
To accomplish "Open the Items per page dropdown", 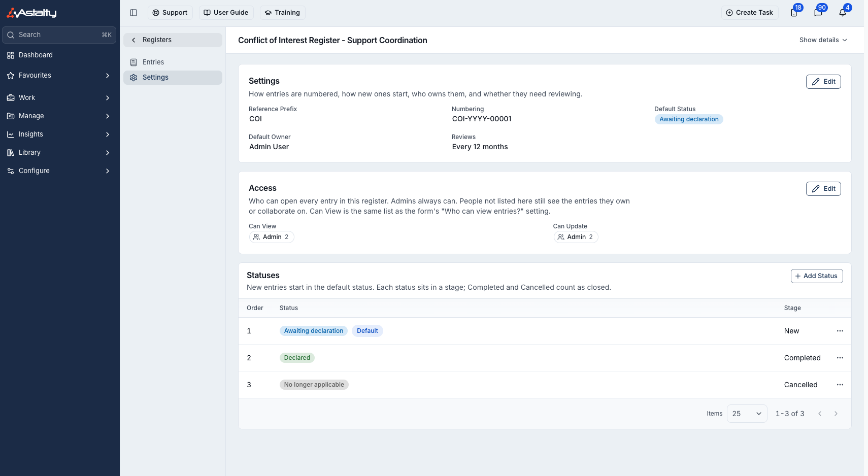I will 747,414.
